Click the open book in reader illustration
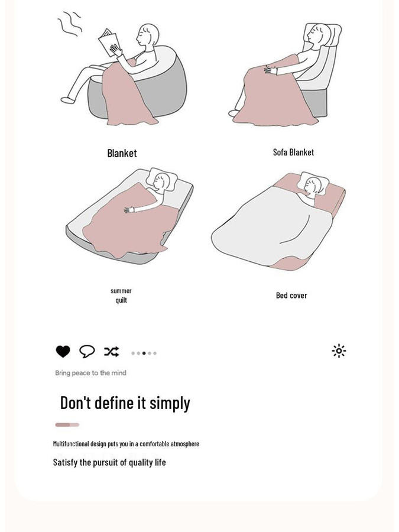The image size is (399, 532). (x=108, y=43)
